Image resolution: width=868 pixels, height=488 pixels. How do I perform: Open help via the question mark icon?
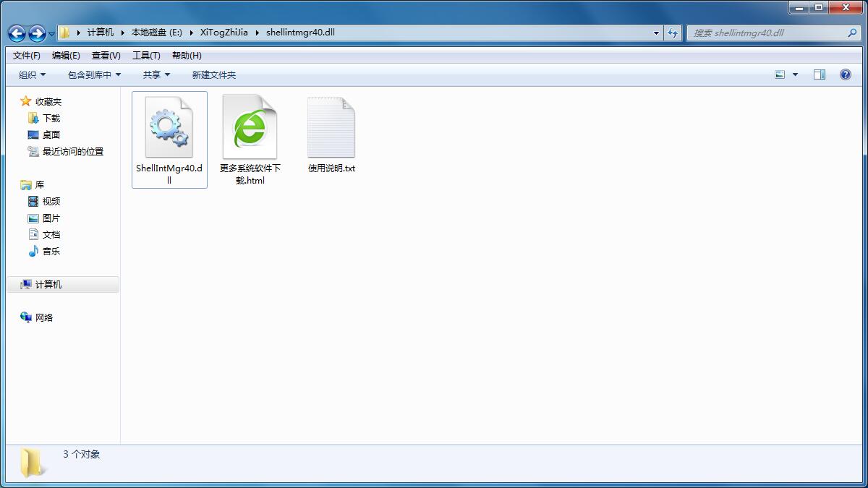coord(845,73)
